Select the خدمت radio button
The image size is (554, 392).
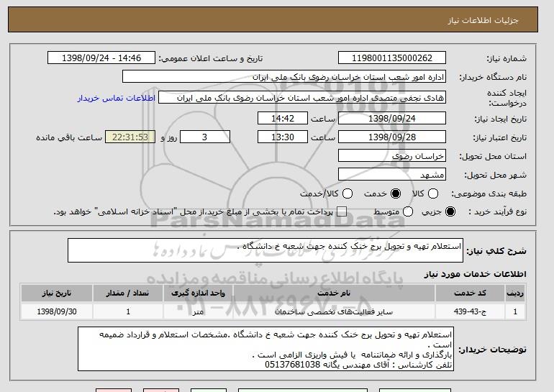396,193
